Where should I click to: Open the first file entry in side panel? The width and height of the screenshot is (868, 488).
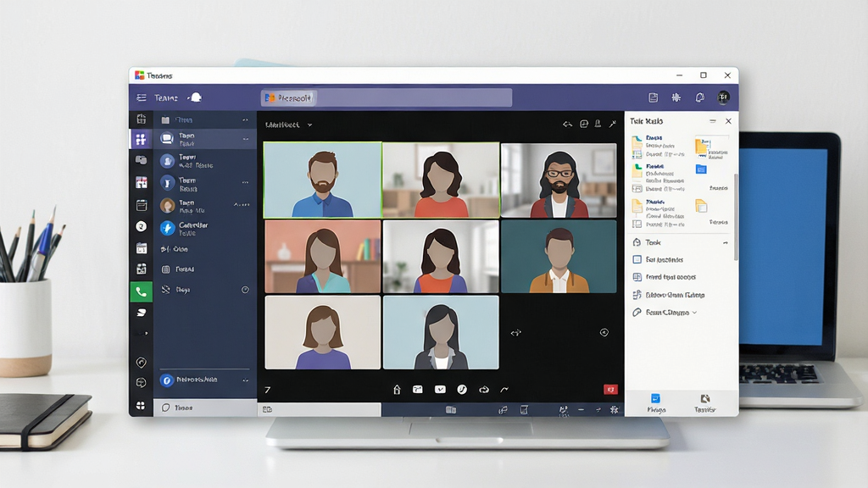[659, 147]
